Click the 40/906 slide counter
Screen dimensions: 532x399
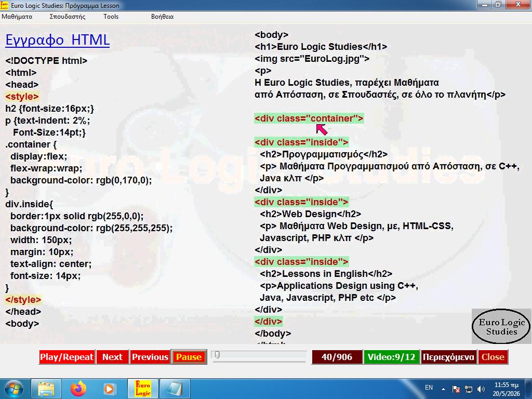[337, 357]
